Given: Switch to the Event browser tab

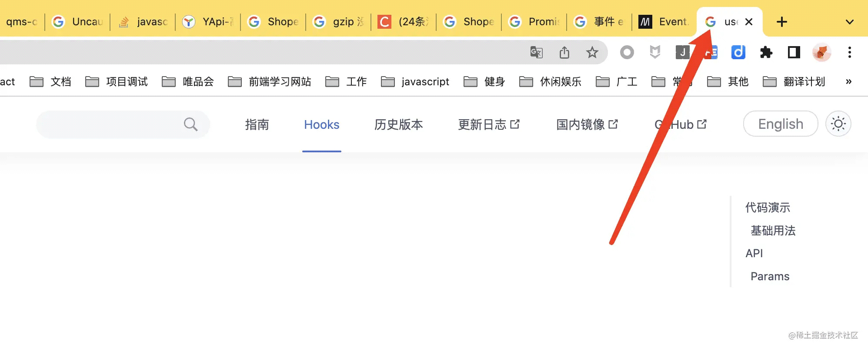Looking at the screenshot, I should [664, 22].
